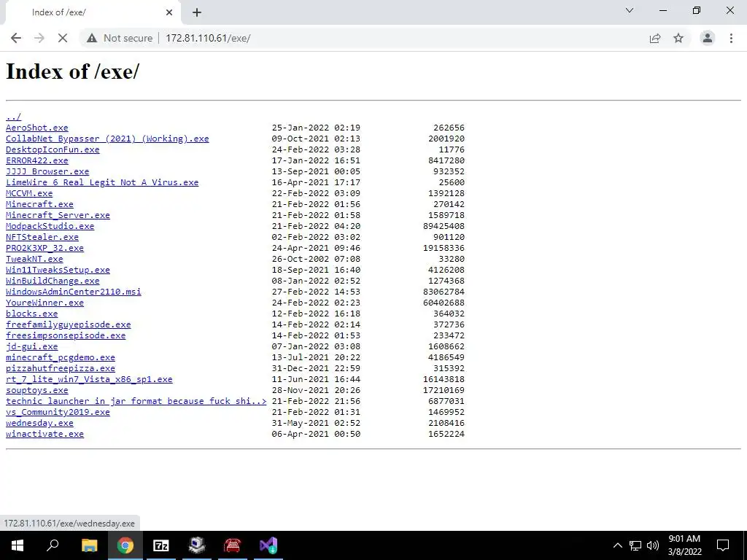Open the PRO2K3XP_32.exe link

(x=44, y=248)
